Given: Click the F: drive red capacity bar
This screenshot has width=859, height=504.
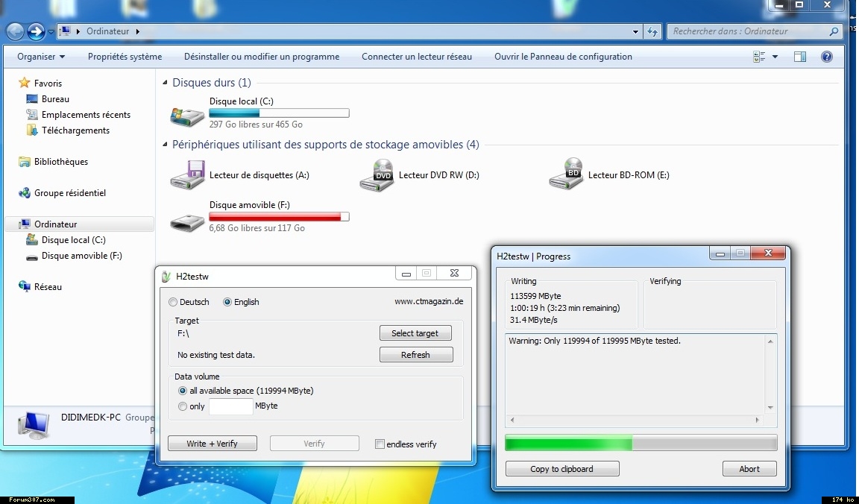Looking at the screenshot, I should tap(279, 217).
